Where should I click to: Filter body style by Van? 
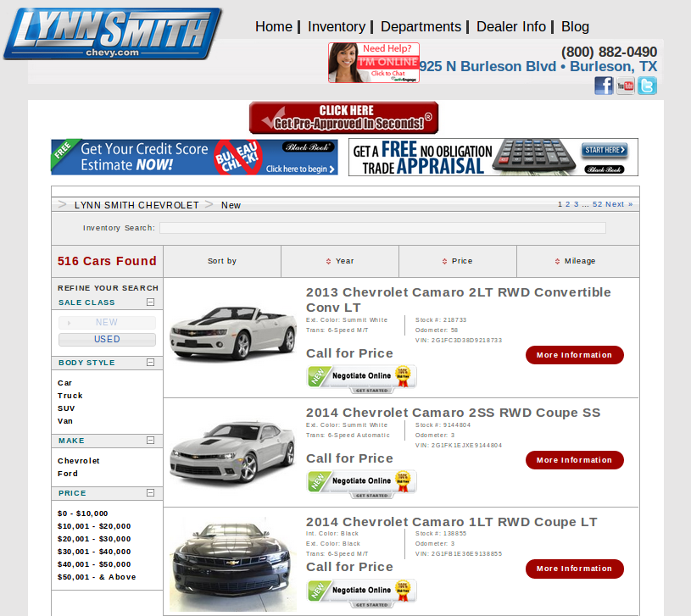(x=64, y=421)
